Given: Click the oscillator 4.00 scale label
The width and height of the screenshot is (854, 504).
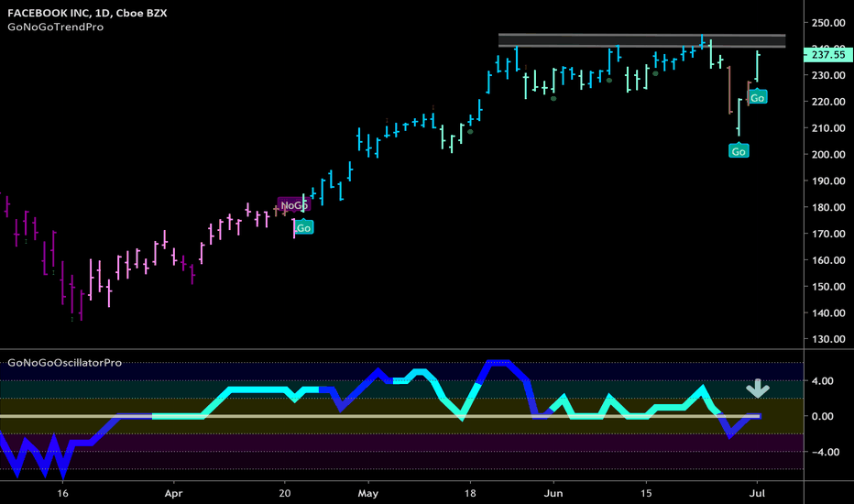Looking at the screenshot, I should 823,381.
